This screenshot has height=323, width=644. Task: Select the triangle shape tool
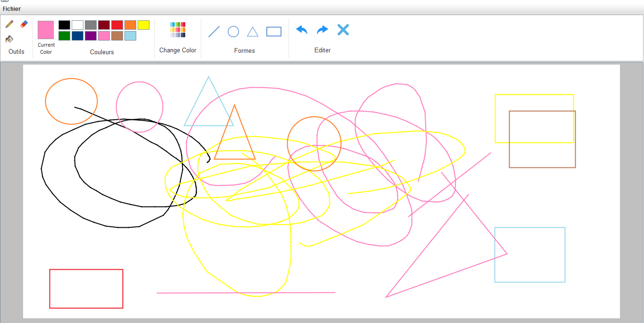click(x=253, y=31)
